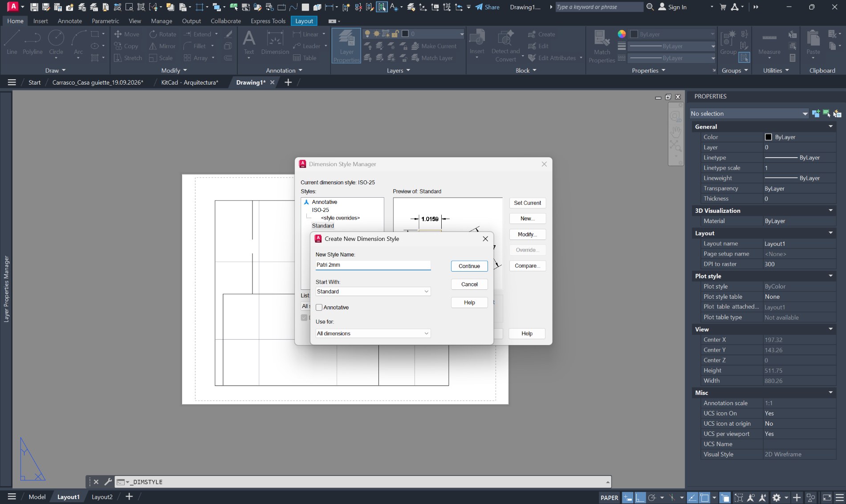The height and width of the screenshot is (504, 846).
Task: Click the command line input showing _DIMSTYLE
Action: tap(363, 482)
